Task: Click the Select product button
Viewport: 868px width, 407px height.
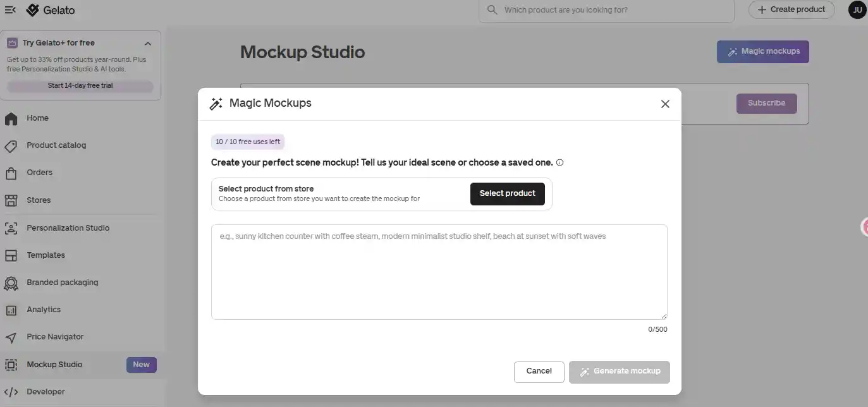Action: point(508,193)
